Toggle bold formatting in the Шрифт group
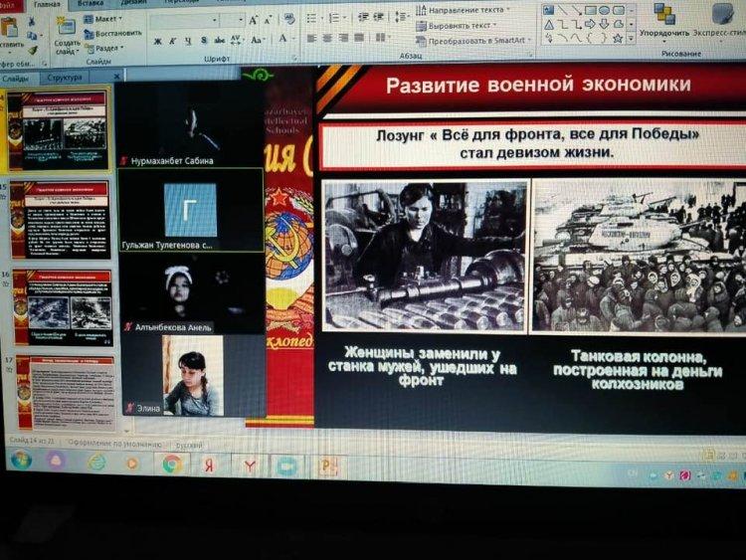Image resolution: width=746 pixels, height=560 pixels. click(158, 41)
